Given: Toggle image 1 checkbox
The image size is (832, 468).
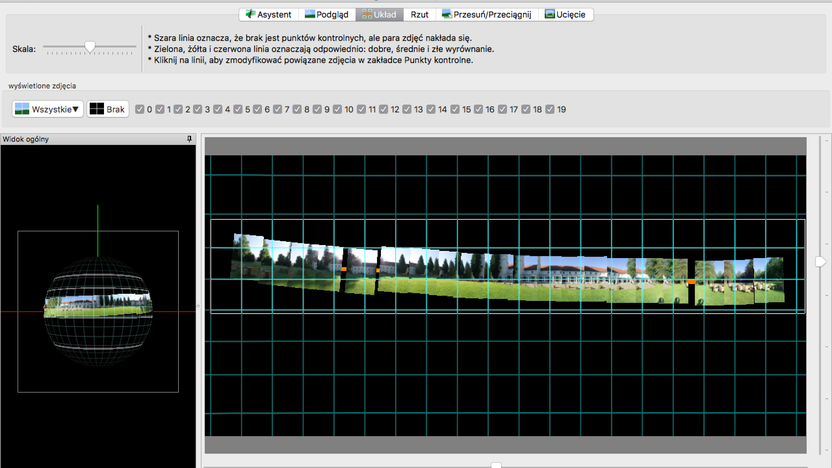Looking at the screenshot, I should tap(160, 109).
